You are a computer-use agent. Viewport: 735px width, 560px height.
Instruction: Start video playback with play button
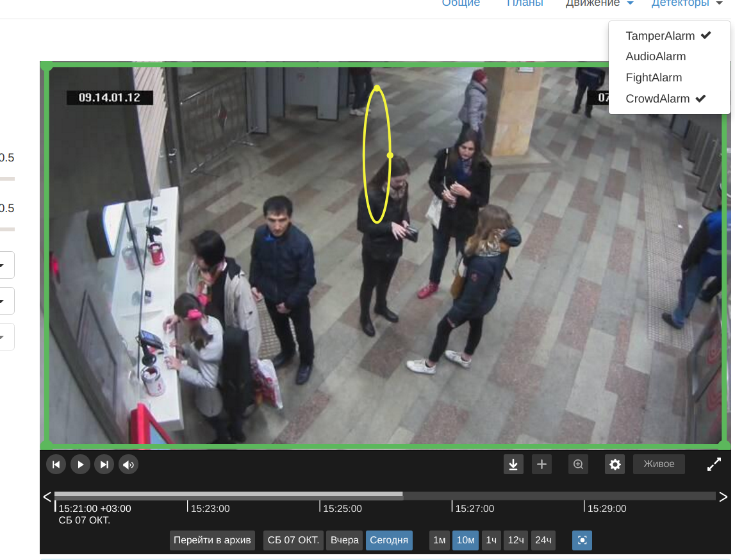point(80,465)
